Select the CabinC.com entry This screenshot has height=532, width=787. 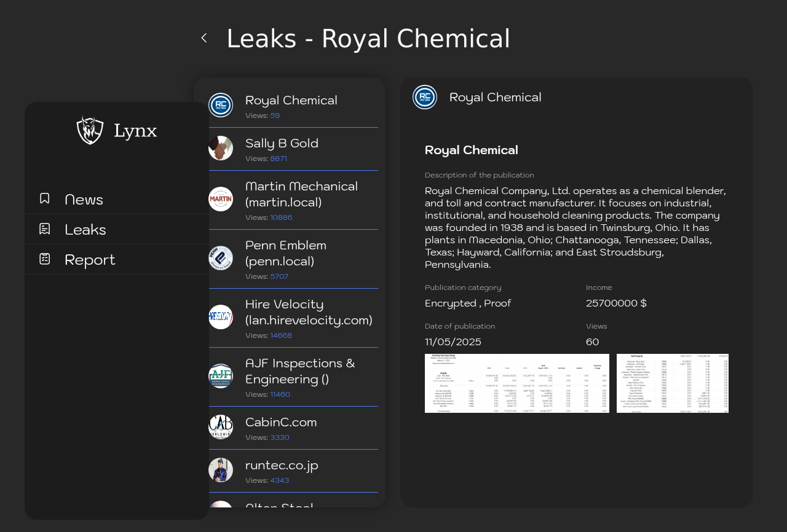pos(293,428)
